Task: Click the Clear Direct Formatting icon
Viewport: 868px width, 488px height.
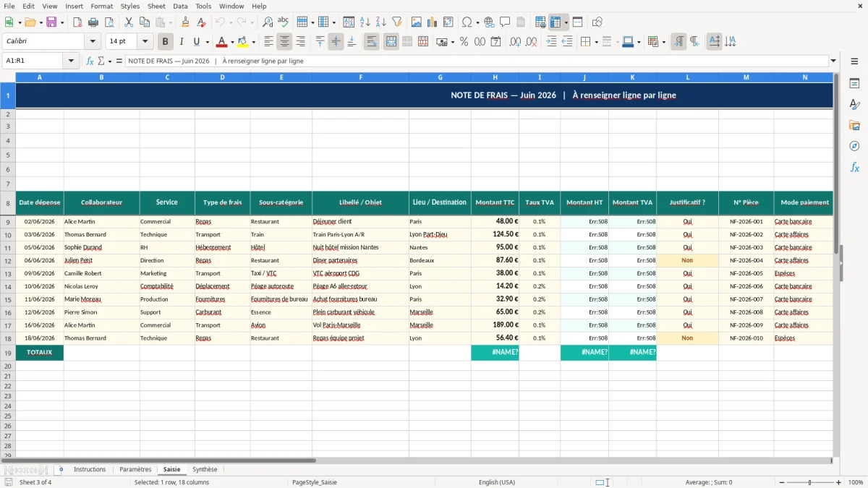Action: [202, 22]
